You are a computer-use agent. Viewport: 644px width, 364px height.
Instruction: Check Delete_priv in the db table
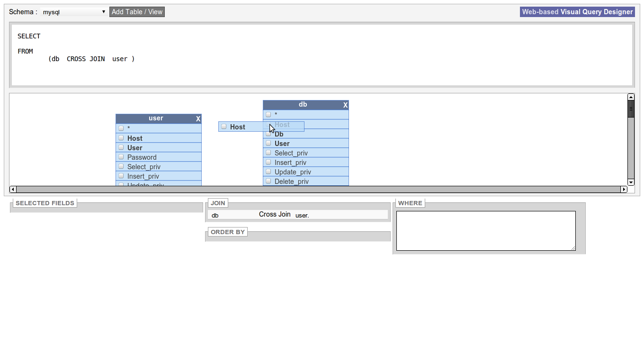tap(268, 181)
